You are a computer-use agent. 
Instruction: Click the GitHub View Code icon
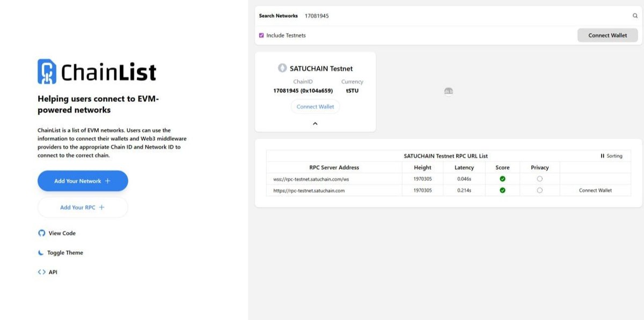pos(41,233)
